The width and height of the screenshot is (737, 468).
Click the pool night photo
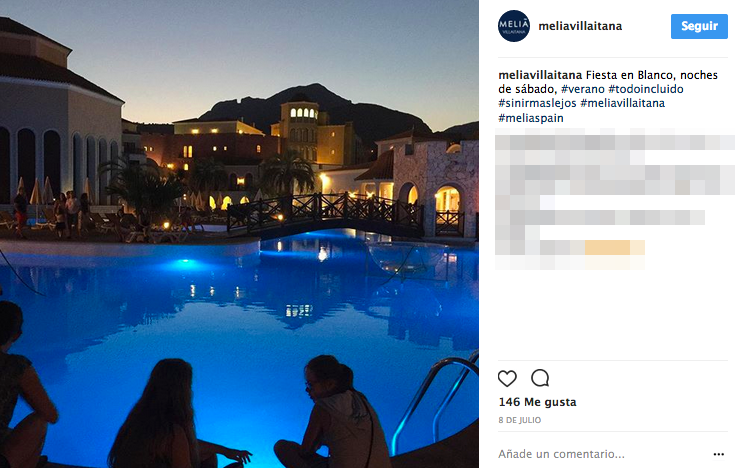pyautogui.click(x=239, y=234)
